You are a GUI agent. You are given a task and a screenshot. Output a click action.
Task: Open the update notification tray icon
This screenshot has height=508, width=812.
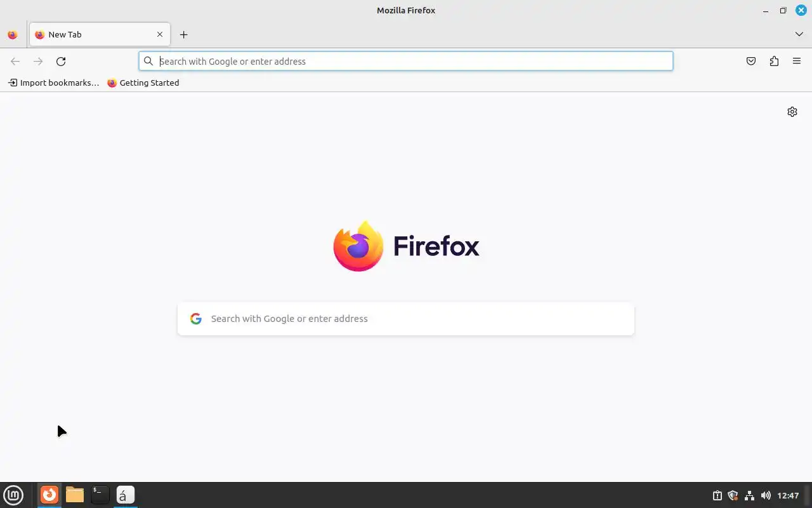pos(717,495)
